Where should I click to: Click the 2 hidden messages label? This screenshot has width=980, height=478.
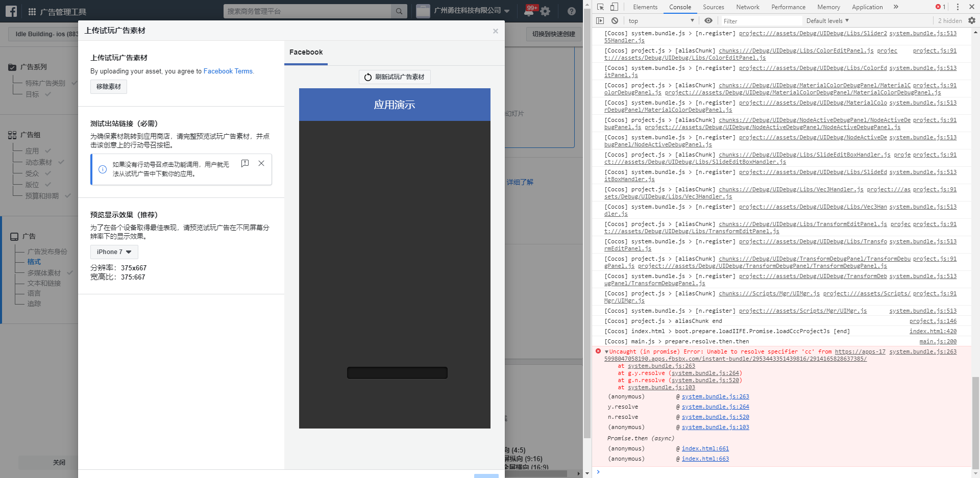950,21
